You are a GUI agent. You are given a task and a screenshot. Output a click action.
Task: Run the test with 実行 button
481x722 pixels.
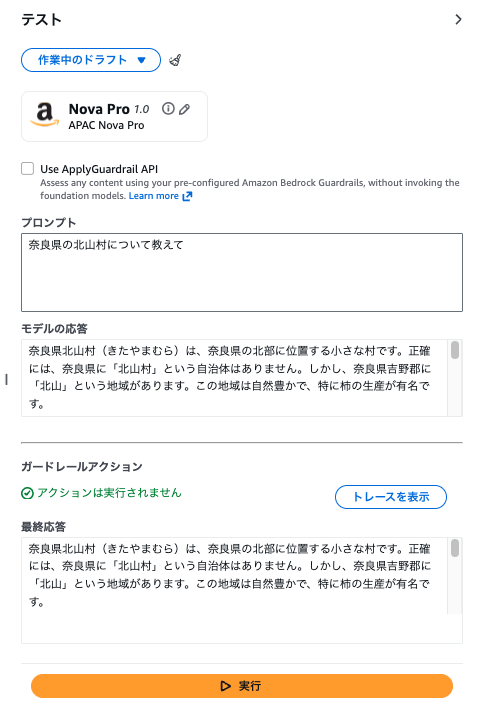(242, 686)
